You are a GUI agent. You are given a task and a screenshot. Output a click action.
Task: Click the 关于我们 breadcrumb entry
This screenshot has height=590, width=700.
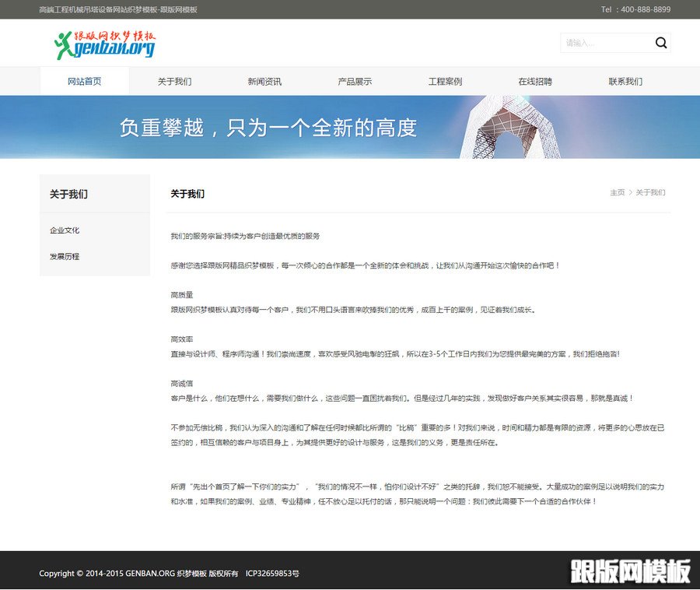pos(649,192)
